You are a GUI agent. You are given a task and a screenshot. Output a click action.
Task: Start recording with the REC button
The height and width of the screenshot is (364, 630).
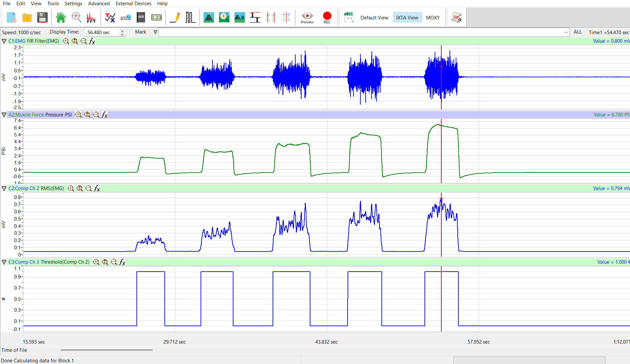[x=327, y=17]
